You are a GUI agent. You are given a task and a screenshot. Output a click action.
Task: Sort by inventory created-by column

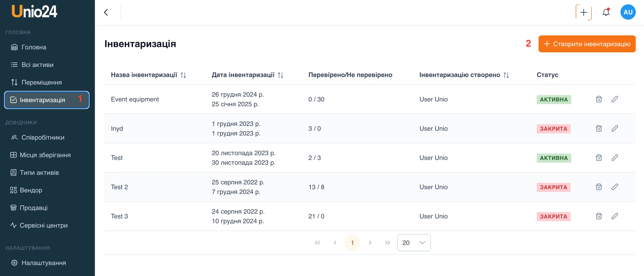(x=506, y=75)
